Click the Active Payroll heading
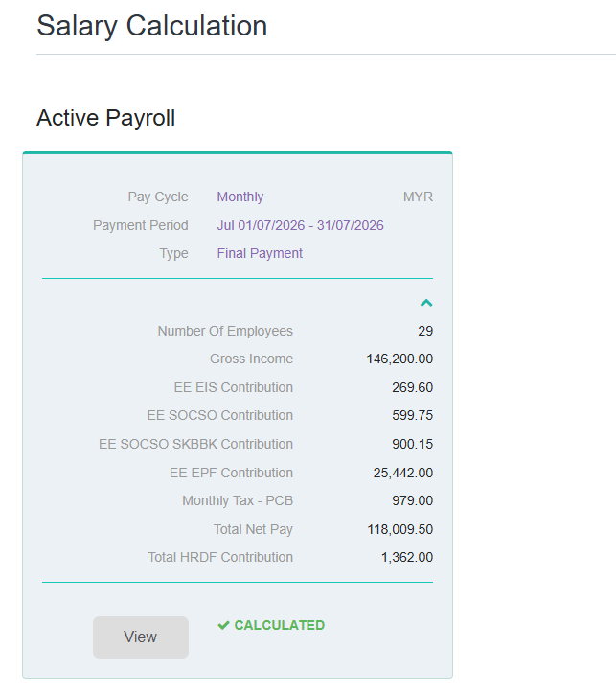 pyautogui.click(x=105, y=118)
